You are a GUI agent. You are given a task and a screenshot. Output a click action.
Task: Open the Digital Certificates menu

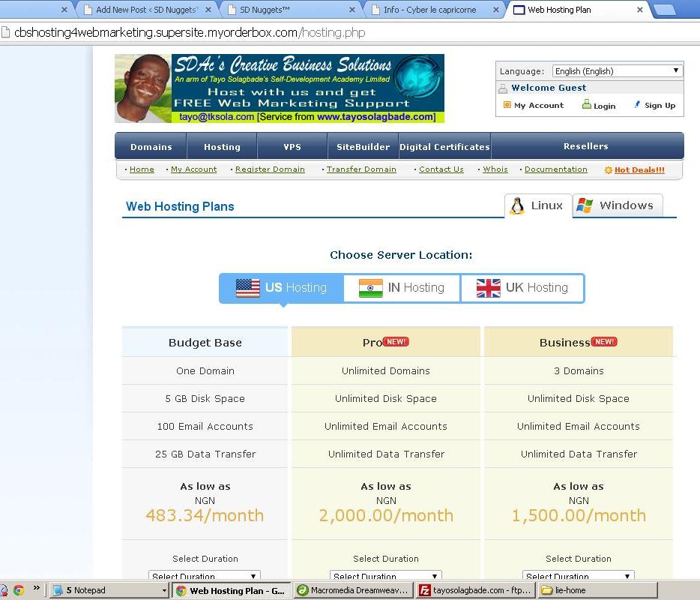tap(444, 146)
